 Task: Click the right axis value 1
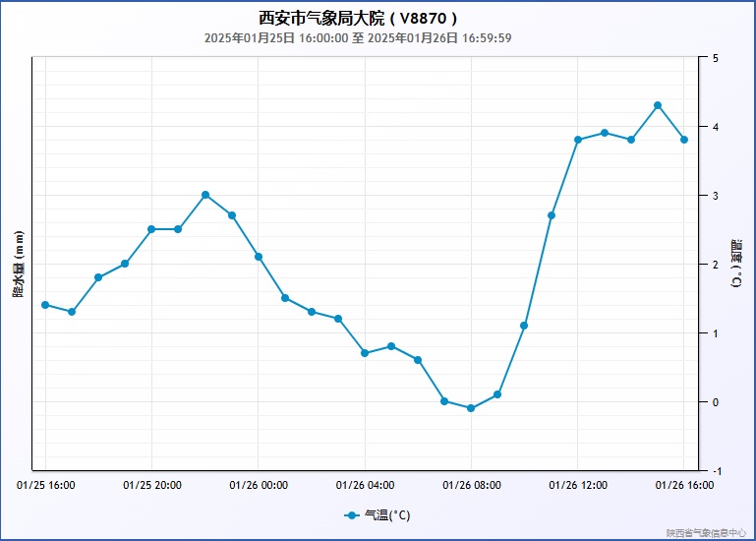(x=716, y=333)
